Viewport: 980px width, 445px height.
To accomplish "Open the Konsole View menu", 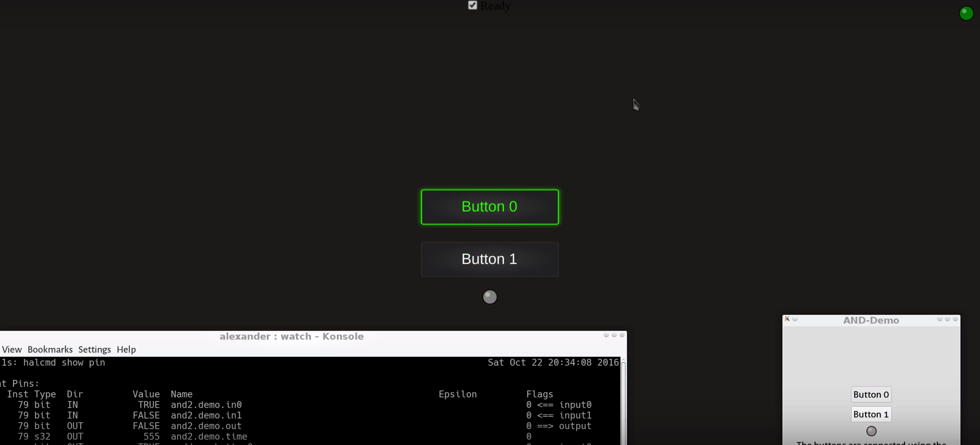I will coord(12,349).
